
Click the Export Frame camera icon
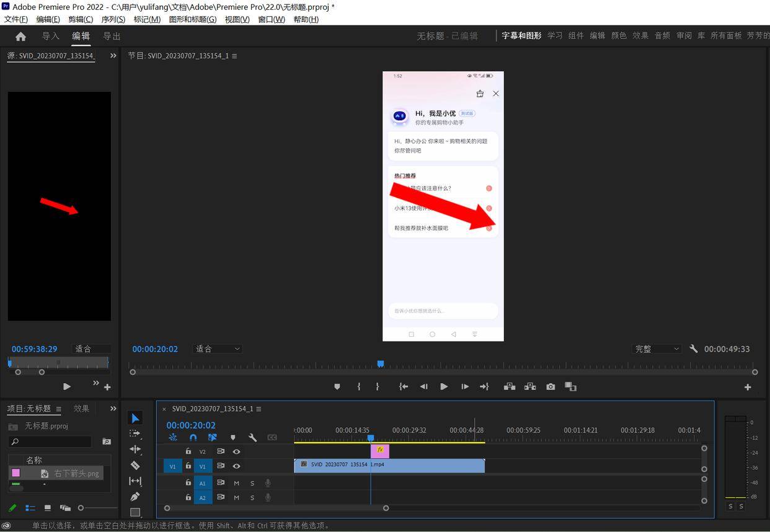click(x=550, y=386)
